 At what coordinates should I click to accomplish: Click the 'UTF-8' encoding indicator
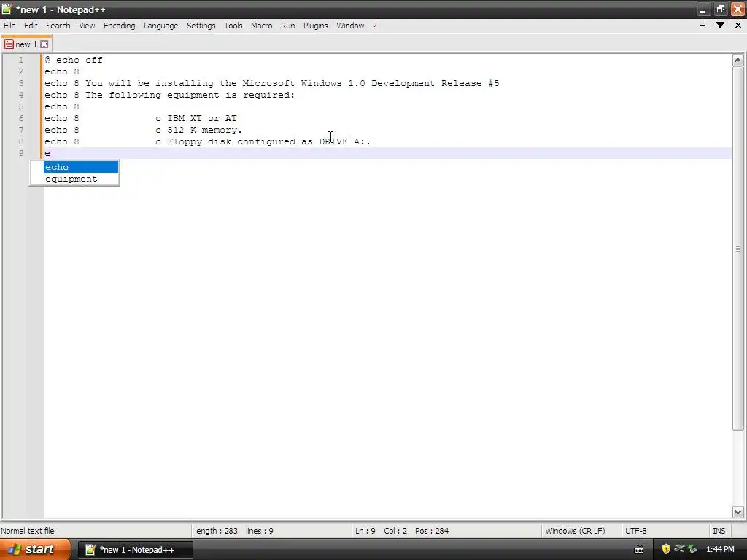coord(635,531)
